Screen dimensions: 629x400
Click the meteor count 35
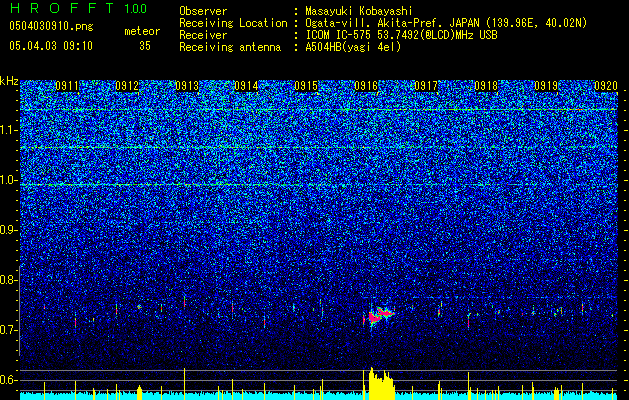(145, 46)
